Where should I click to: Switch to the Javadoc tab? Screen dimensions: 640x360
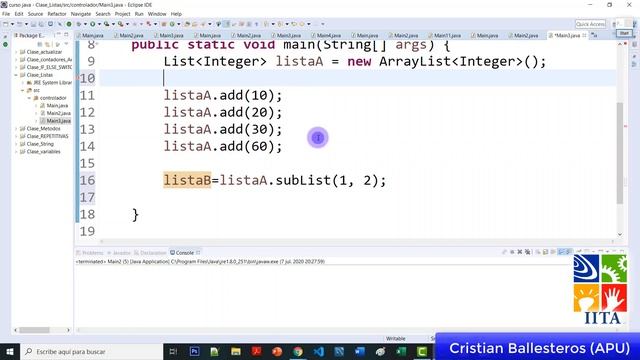[x=119, y=253]
